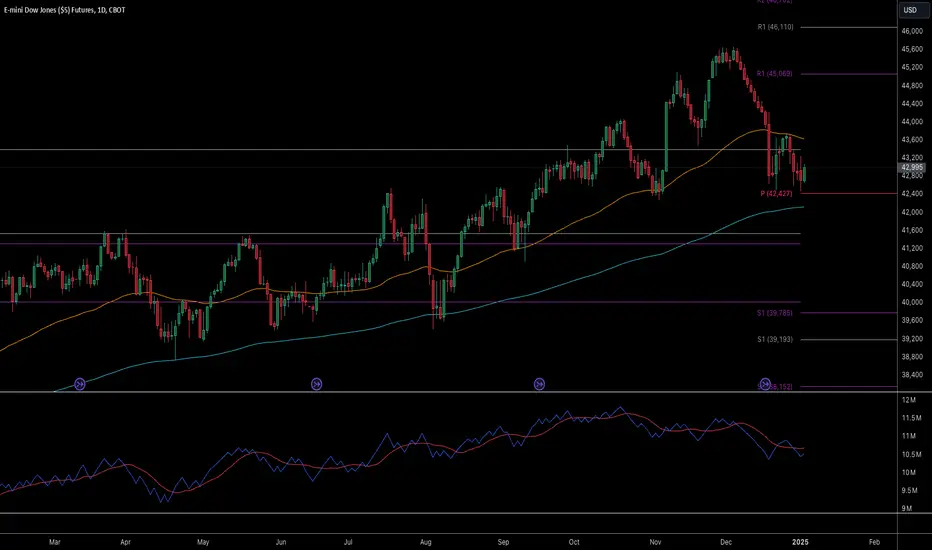932x550 pixels.
Task: Click the Jul label on time axis
Action: 348,542
